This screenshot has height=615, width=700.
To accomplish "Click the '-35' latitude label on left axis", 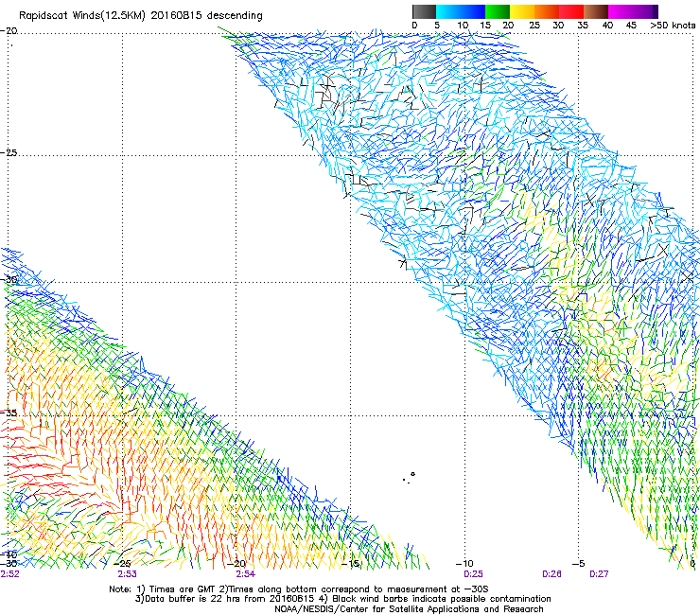I will 9,413.
